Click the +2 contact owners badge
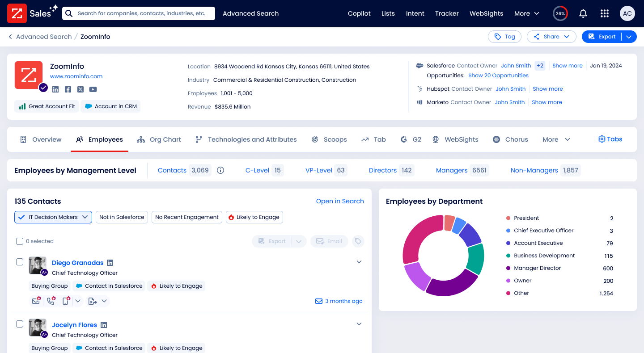The height and width of the screenshot is (353, 644). [x=540, y=66]
